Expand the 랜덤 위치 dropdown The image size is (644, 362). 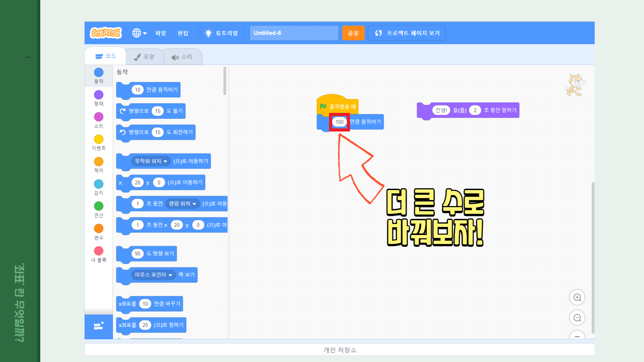[182, 204]
